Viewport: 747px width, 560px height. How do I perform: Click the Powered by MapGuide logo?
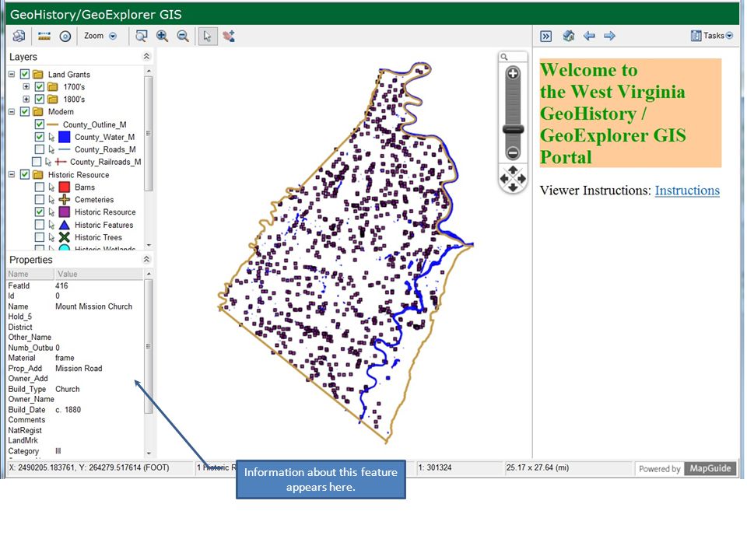(x=685, y=468)
